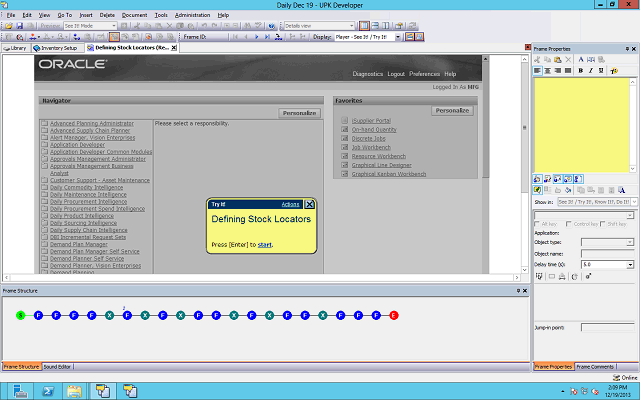
Task: Click Personalize button in Navigator
Action: (x=300, y=113)
